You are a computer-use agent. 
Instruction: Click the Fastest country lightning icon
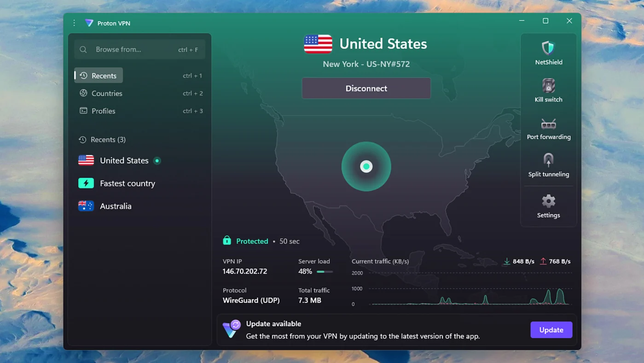[x=86, y=183]
